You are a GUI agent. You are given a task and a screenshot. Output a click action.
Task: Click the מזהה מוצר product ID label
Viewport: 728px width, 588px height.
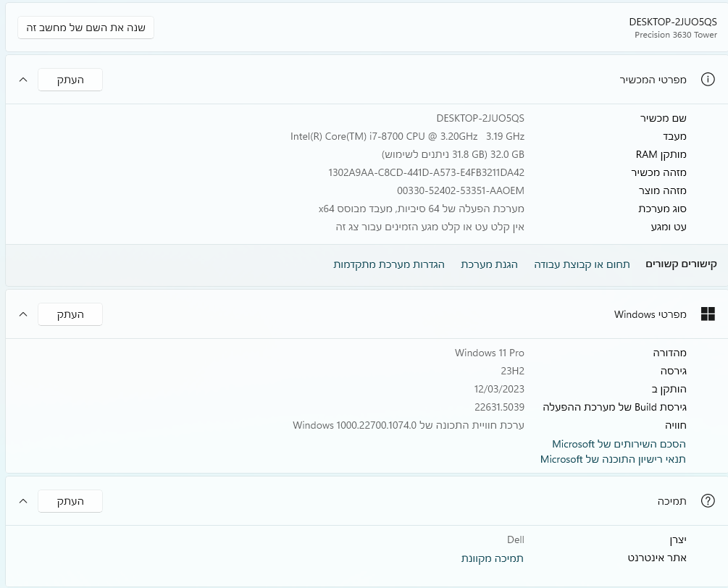[662, 190]
